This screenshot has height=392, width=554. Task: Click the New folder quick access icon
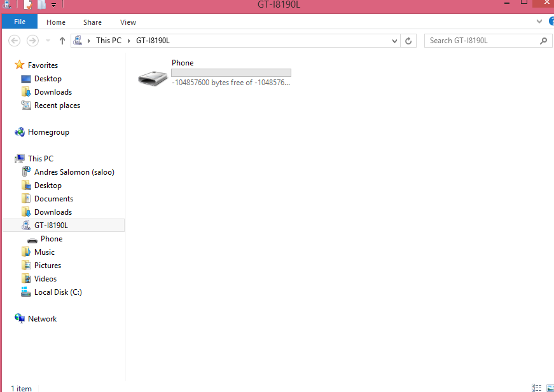[x=41, y=4]
